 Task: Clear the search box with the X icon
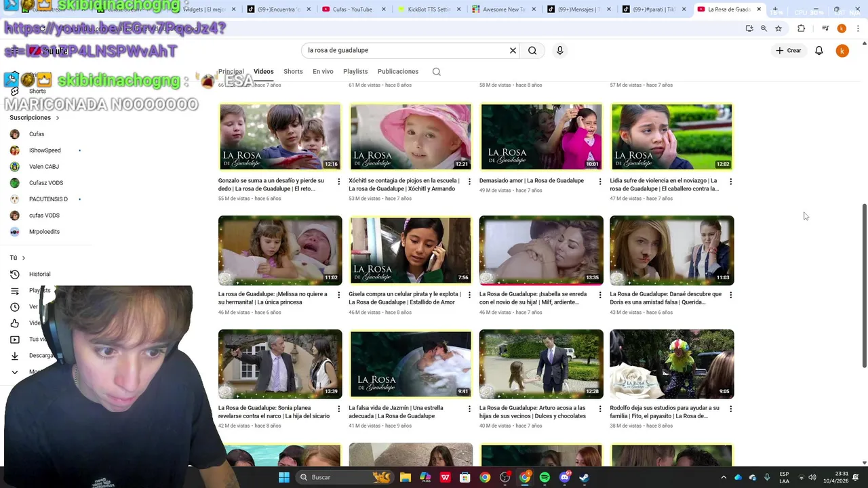513,50
